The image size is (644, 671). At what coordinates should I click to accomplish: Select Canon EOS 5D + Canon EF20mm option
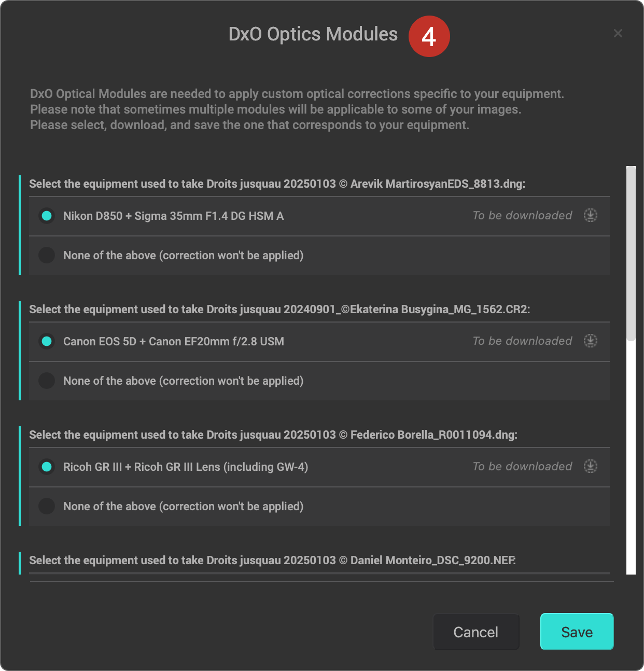pyautogui.click(x=47, y=341)
